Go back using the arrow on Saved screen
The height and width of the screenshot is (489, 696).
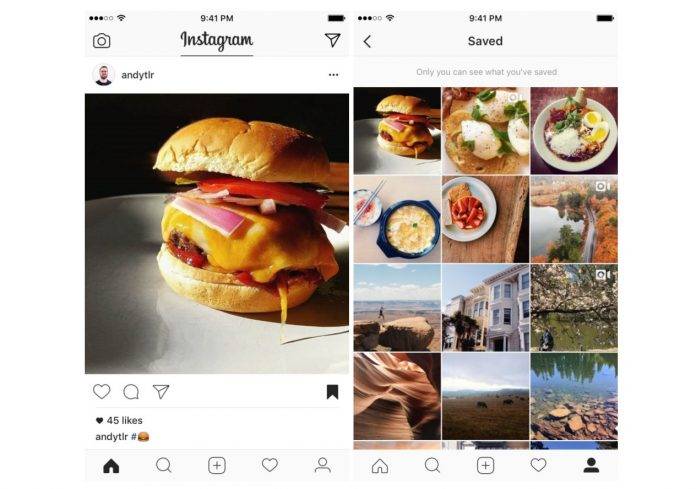[x=367, y=42]
